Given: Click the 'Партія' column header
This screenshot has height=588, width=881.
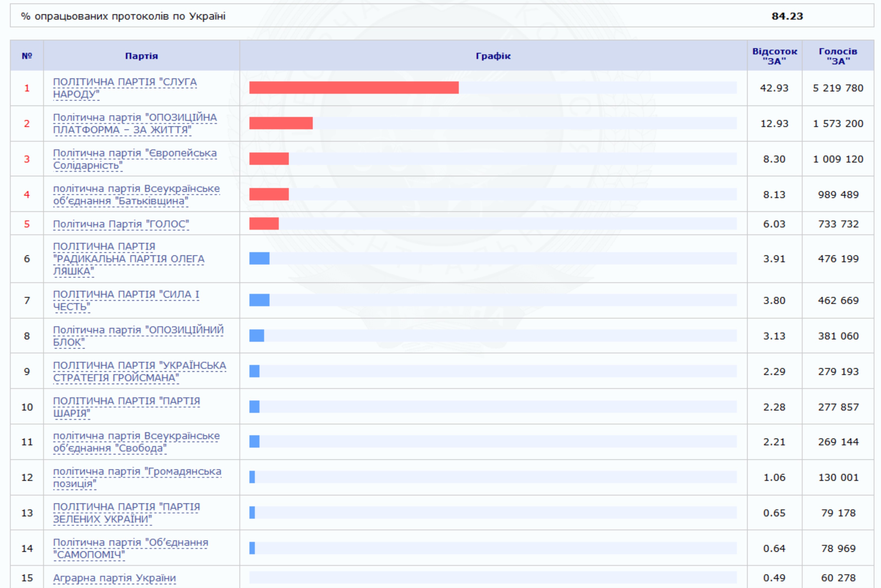Looking at the screenshot, I should pyautogui.click(x=142, y=56).
